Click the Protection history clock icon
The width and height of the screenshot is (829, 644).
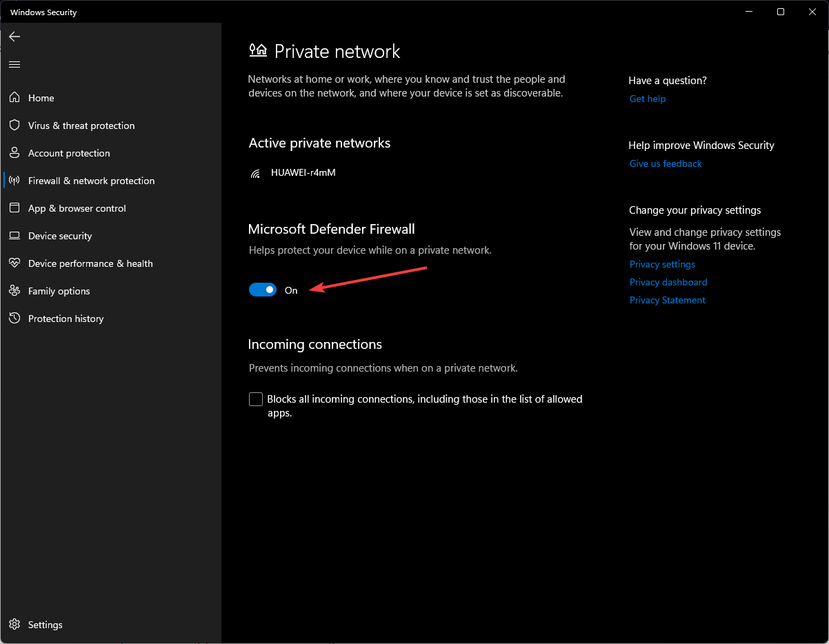tap(14, 319)
